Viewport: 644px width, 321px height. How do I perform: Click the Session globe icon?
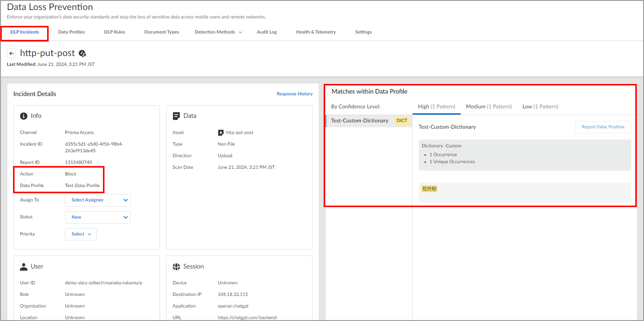[176, 267]
